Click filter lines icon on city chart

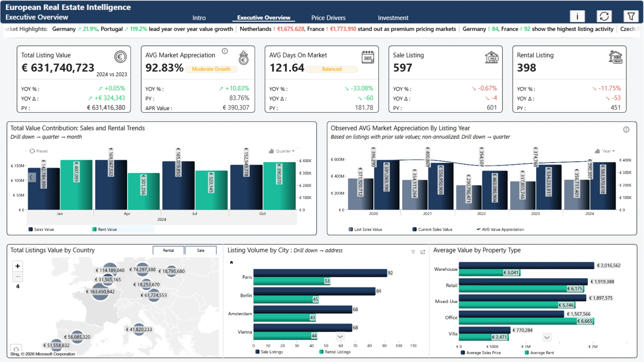point(413,252)
